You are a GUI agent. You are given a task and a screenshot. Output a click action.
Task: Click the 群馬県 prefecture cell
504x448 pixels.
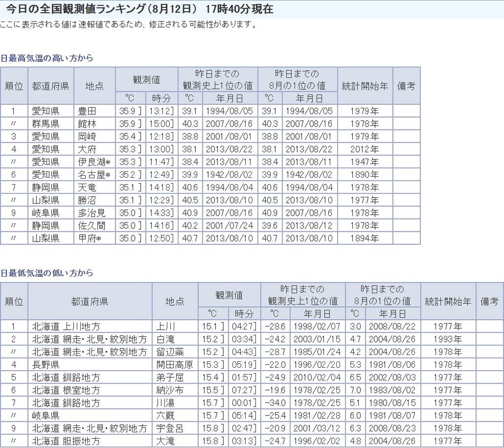[x=46, y=124]
